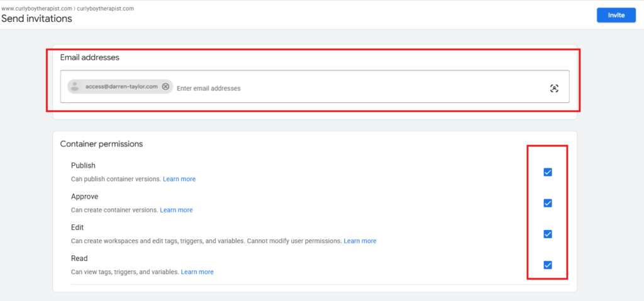Disable the Edit permission checkbox
644x301 pixels.
548,234
